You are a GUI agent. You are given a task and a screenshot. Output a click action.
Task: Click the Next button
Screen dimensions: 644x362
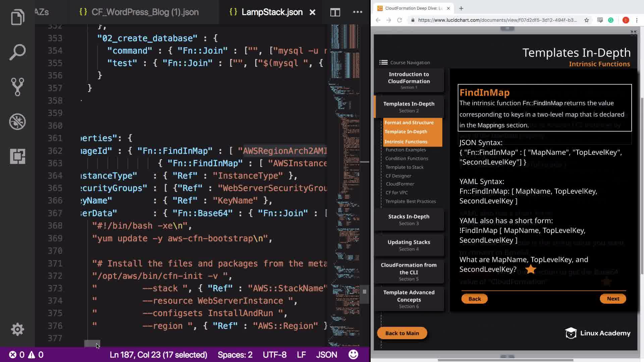[x=612, y=299]
